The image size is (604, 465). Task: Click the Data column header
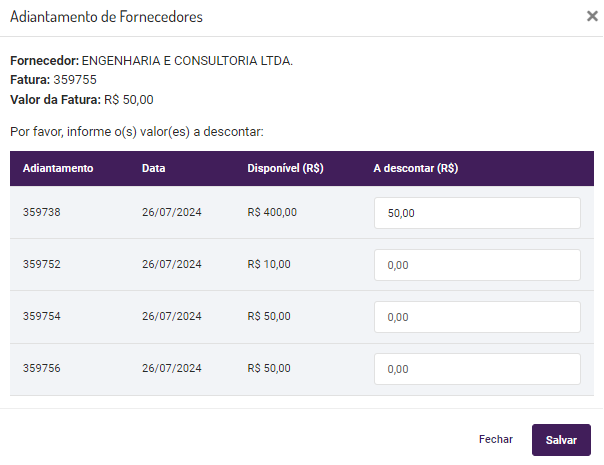coord(154,168)
